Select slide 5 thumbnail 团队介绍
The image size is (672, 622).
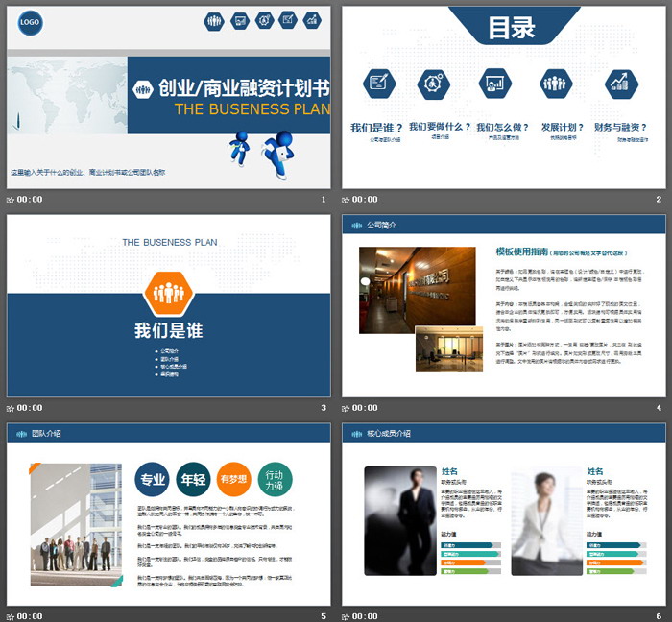(168, 514)
